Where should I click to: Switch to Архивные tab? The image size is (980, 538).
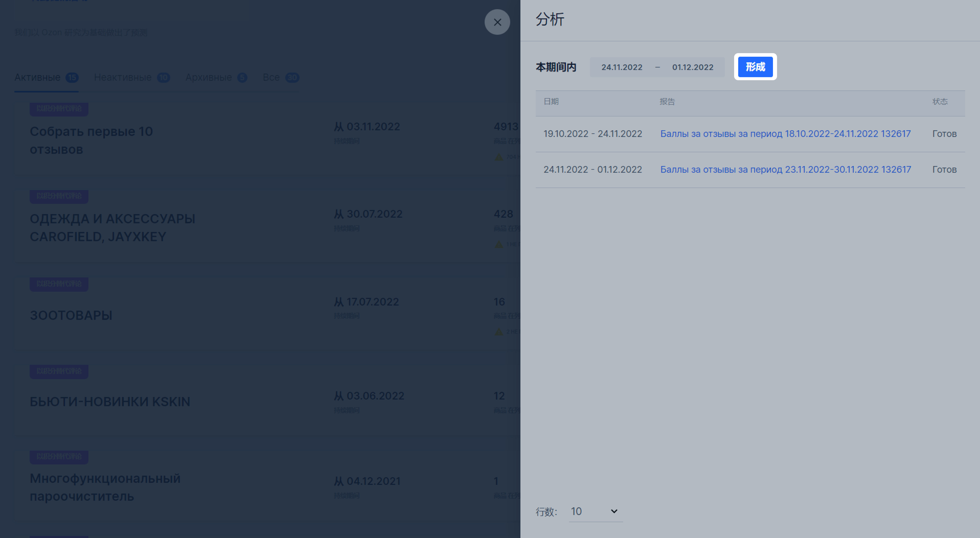(x=216, y=77)
